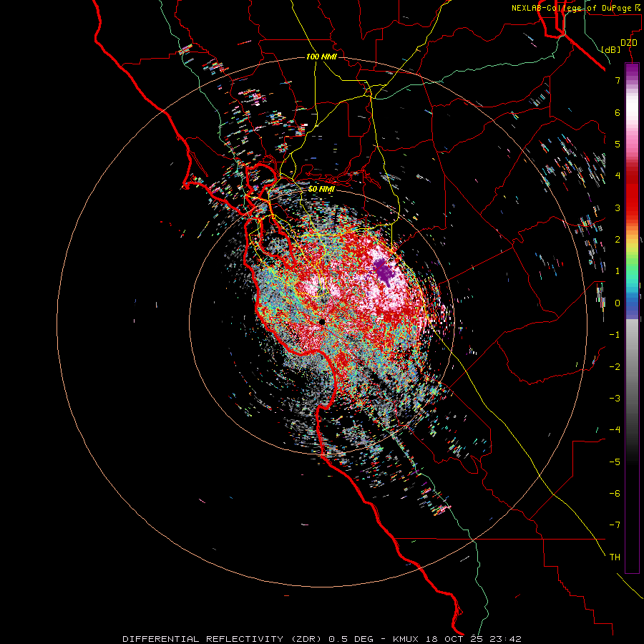Click the -1 value on the color scale
This screenshot has height=644, width=644.
[615, 335]
